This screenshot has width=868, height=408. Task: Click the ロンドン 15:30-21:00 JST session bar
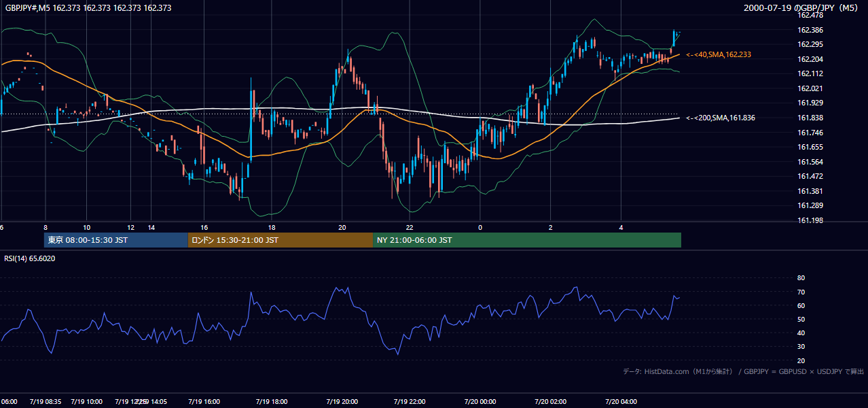(x=280, y=240)
